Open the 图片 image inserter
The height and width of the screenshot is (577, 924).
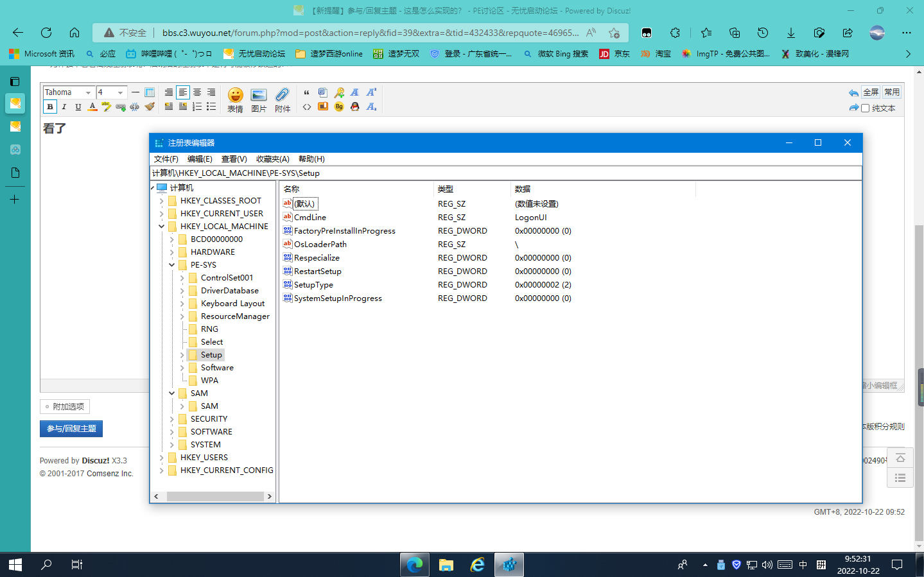pyautogui.click(x=259, y=100)
